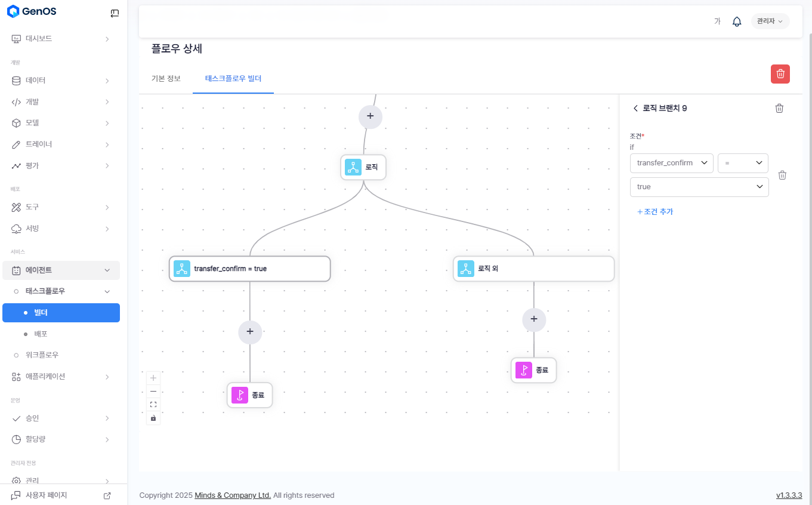
Task: Select the 로직 외 branch node
Action: (x=533, y=269)
